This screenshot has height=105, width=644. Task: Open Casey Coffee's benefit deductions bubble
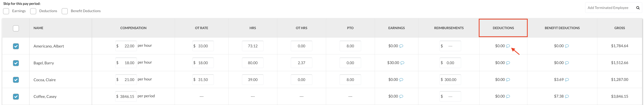point(567,97)
